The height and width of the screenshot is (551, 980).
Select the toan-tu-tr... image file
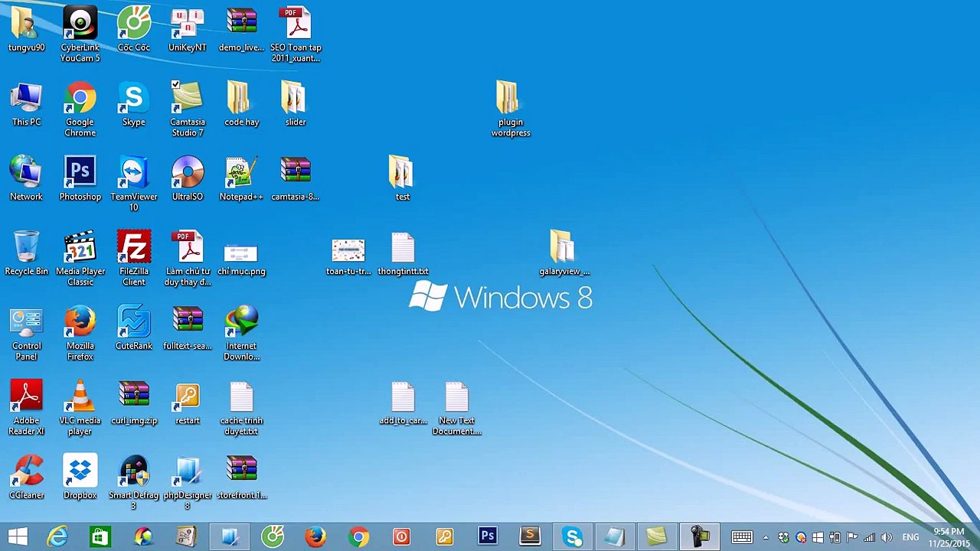(348, 256)
